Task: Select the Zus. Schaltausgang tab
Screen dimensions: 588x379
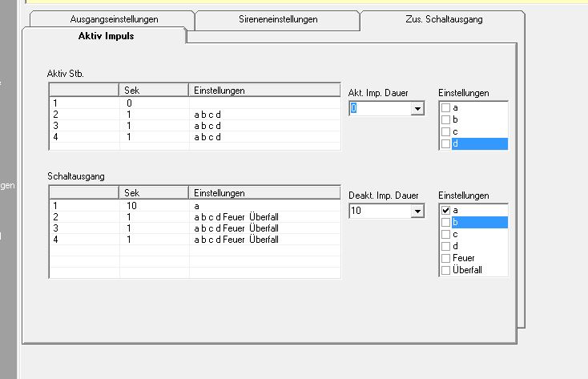Action: coord(442,19)
